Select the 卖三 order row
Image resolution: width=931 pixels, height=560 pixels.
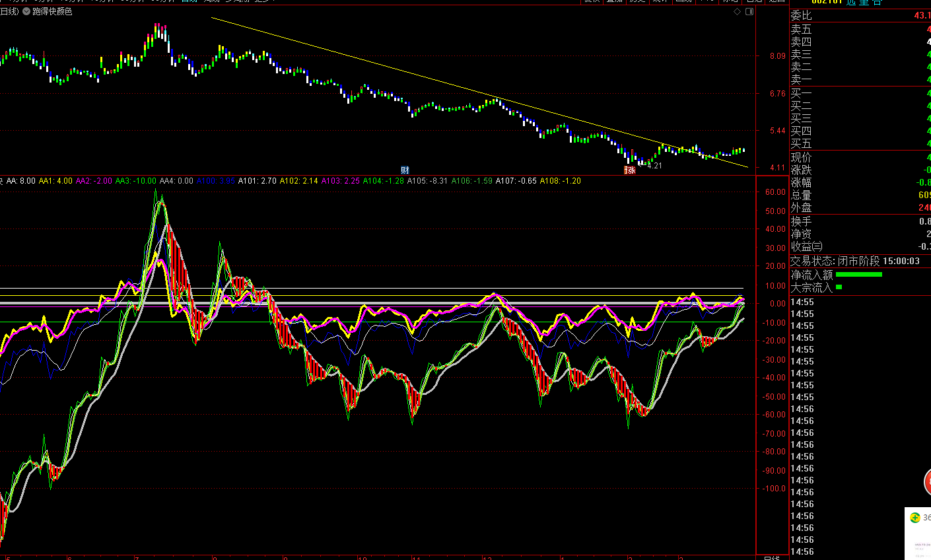[860, 54]
